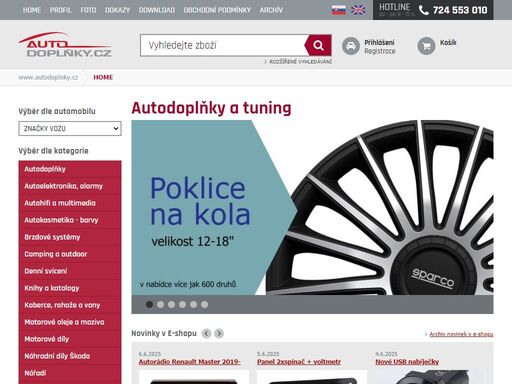The image size is (512, 384).
Task: Show previous news with left arrow
Action: coord(206,333)
